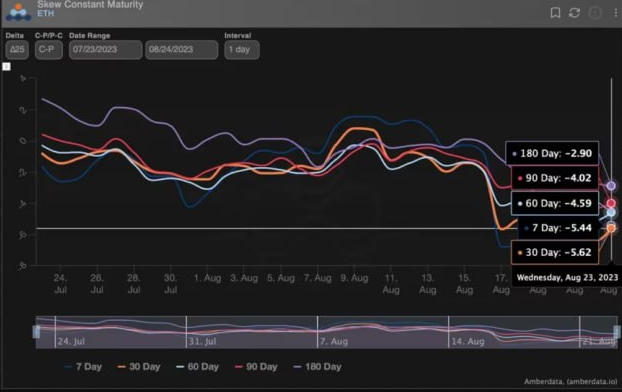Screen dimensions: 622x392
Task: Click the '60 Day: -4.59' tooltip label
Action: pyautogui.click(x=555, y=203)
